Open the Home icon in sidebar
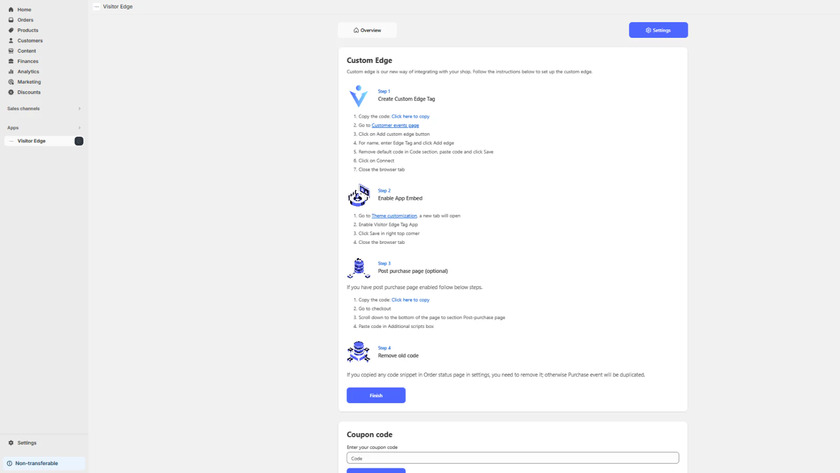 click(11, 9)
